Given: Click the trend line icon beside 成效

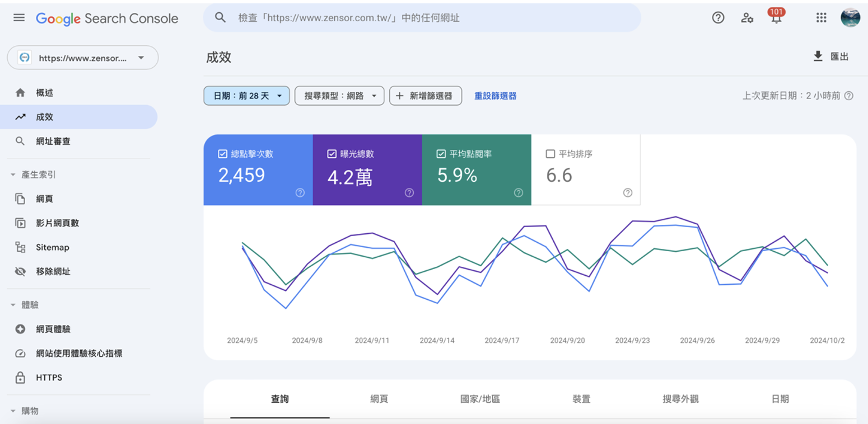Looking at the screenshot, I should point(20,117).
